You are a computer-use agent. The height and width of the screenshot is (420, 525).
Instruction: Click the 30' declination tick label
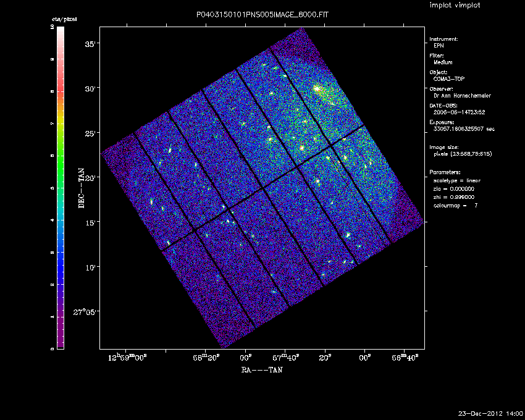point(90,89)
